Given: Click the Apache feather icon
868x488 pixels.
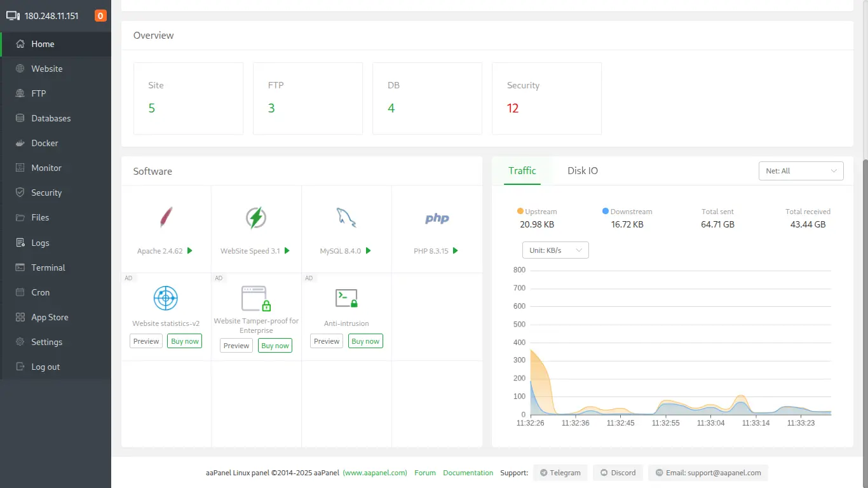Looking at the screenshot, I should (x=165, y=218).
